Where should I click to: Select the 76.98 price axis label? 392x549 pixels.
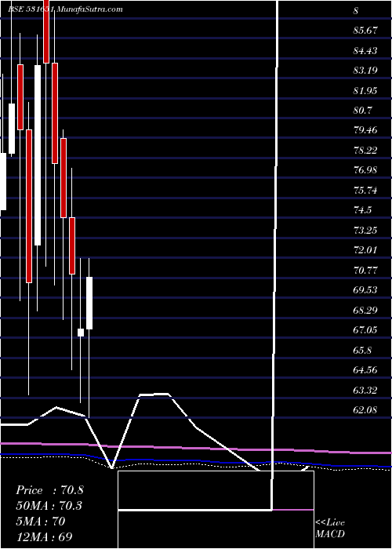pos(365,170)
